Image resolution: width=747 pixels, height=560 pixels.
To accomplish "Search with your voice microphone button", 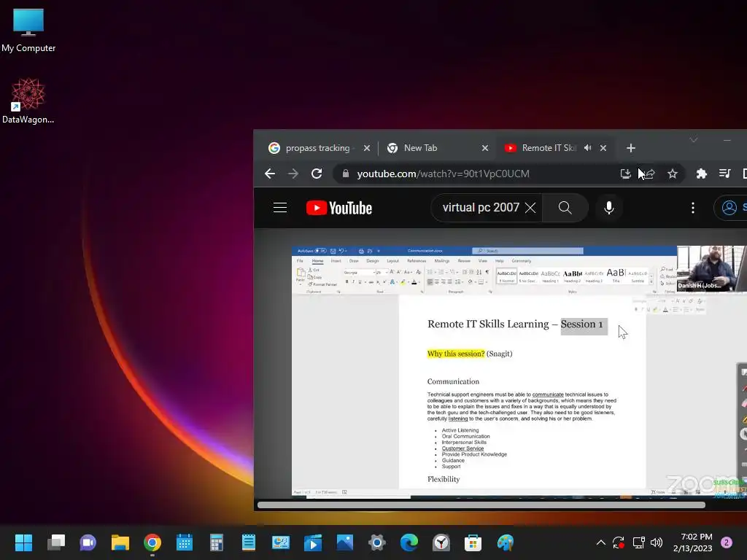I will pos(609,208).
